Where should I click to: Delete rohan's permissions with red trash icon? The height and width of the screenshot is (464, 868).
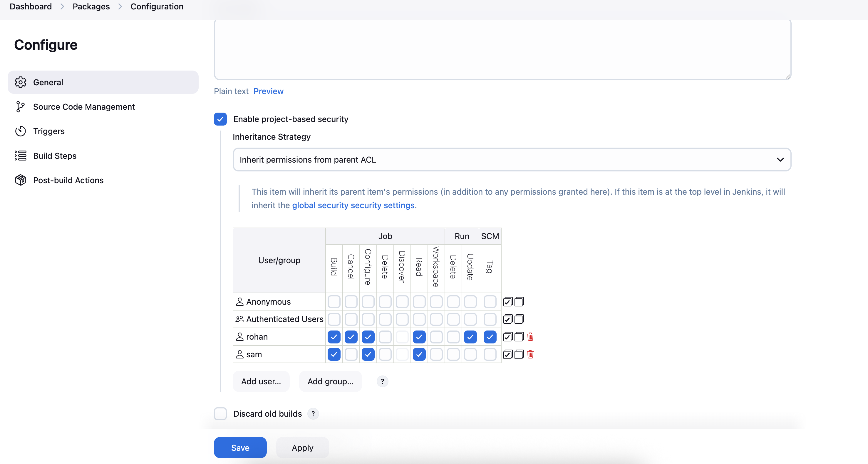[x=530, y=337]
